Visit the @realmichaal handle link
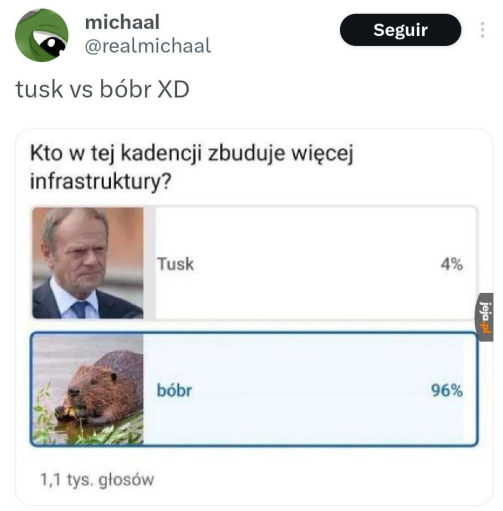The image size is (503, 511). click(148, 46)
